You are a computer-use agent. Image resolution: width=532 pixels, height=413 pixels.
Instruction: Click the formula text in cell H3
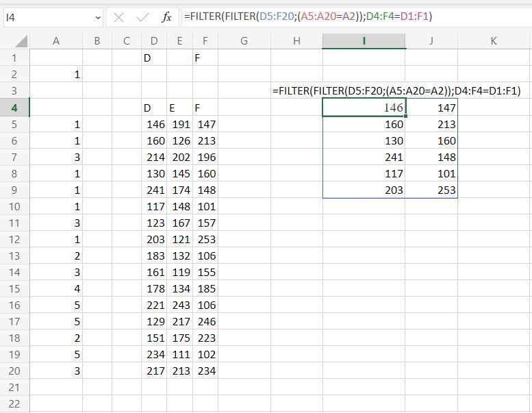point(396,90)
